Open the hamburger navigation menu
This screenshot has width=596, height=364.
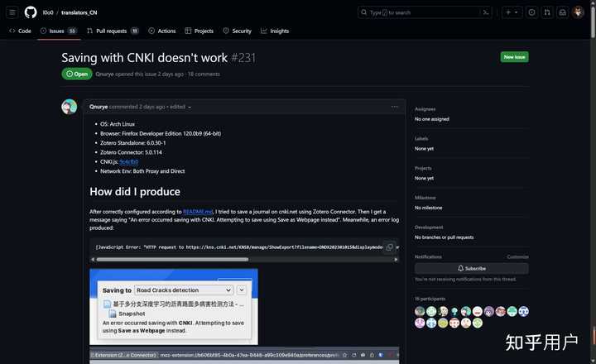pos(12,12)
